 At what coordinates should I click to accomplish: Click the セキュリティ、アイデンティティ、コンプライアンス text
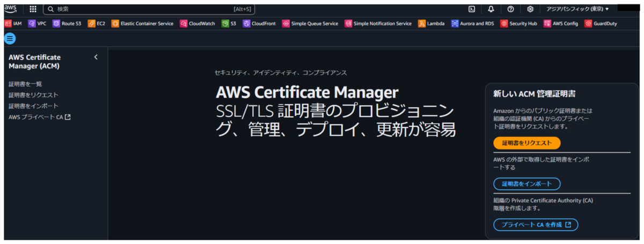coord(281,72)
